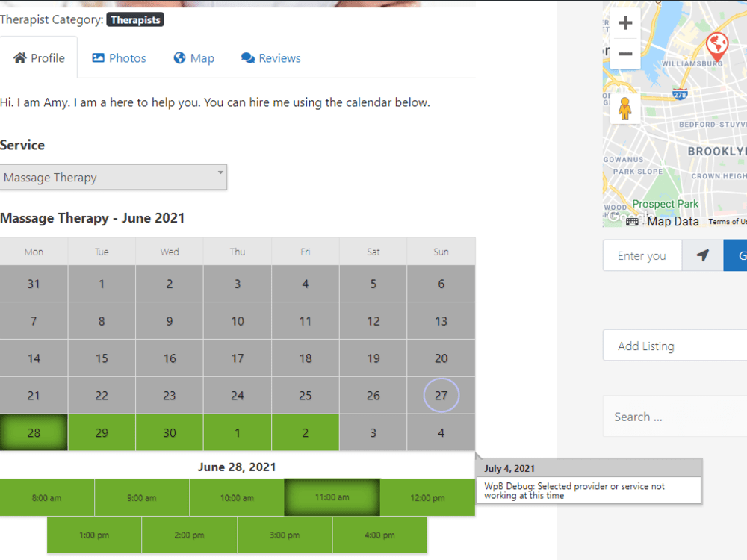The height and width of the screenshot is (560, 747).
Task: Click the Prospect Park label on map
Action: pos(665,204)
